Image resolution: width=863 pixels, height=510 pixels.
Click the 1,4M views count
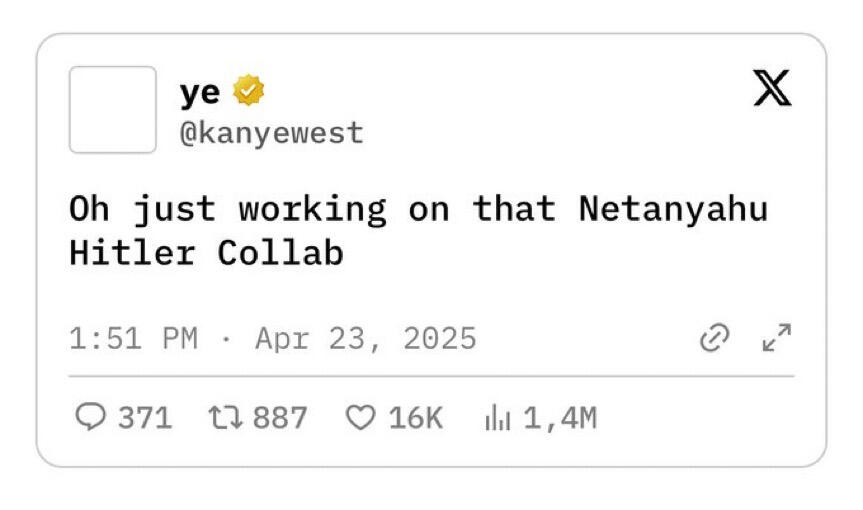coord(560,418)
